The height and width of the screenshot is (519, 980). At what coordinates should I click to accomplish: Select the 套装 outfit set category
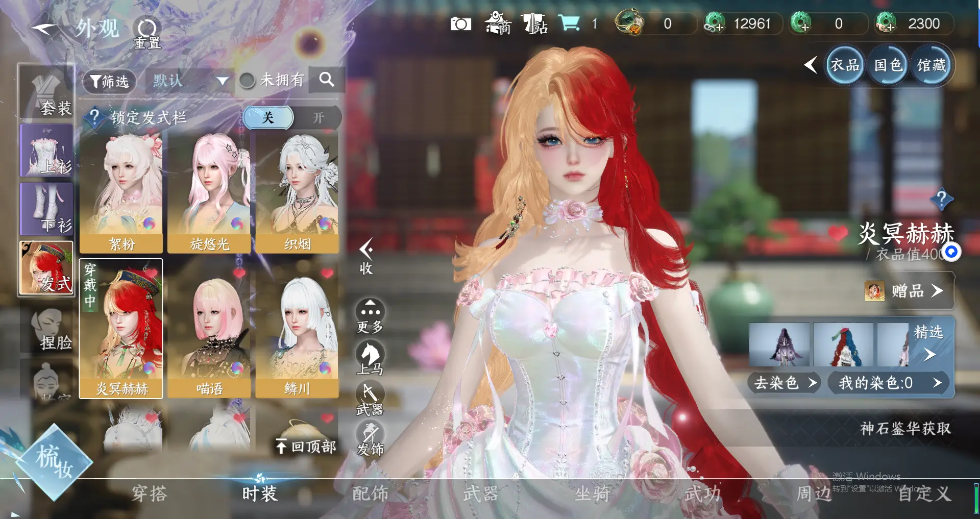47,92
